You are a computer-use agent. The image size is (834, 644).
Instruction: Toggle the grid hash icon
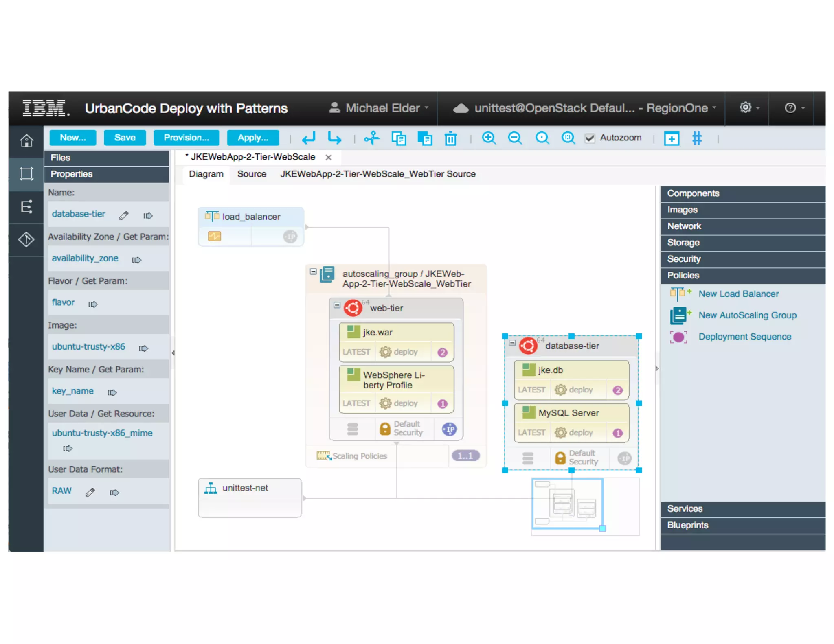point(697,138)
